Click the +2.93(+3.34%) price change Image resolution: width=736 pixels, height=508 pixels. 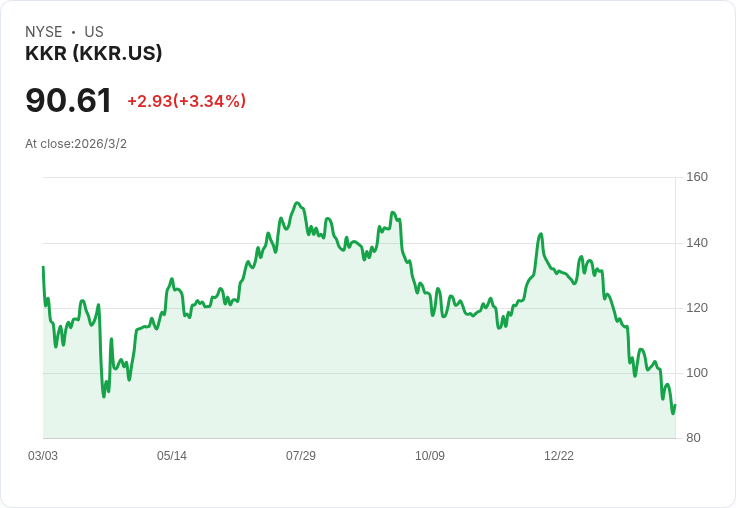coord(186,101)
